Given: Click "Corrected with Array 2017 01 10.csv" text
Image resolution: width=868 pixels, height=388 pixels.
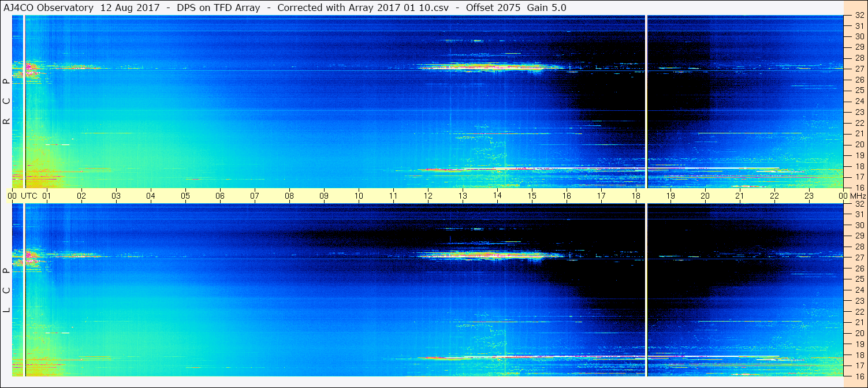Looking at the screenshot, I should pos(363,8).
